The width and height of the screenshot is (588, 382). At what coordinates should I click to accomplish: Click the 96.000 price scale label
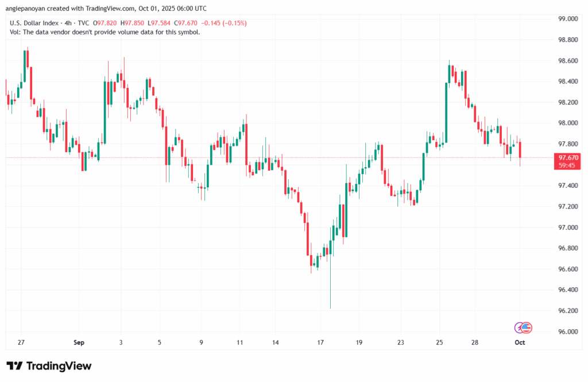pos(567,331)
